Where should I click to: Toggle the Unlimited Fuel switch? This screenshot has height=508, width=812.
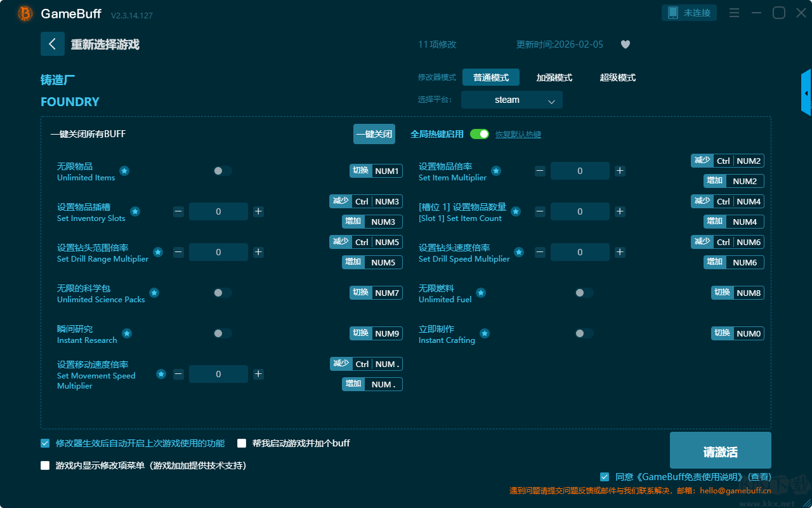pos(584,293)
